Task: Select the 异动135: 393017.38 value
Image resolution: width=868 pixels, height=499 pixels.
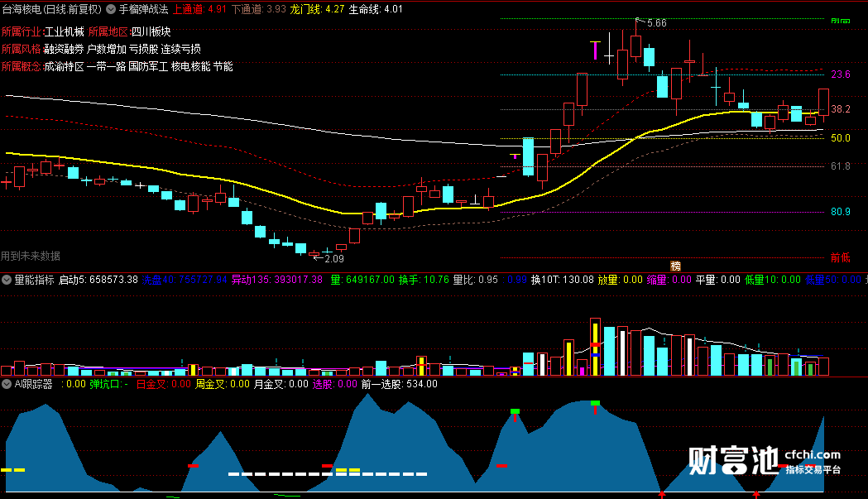Action: click(277, 280)
